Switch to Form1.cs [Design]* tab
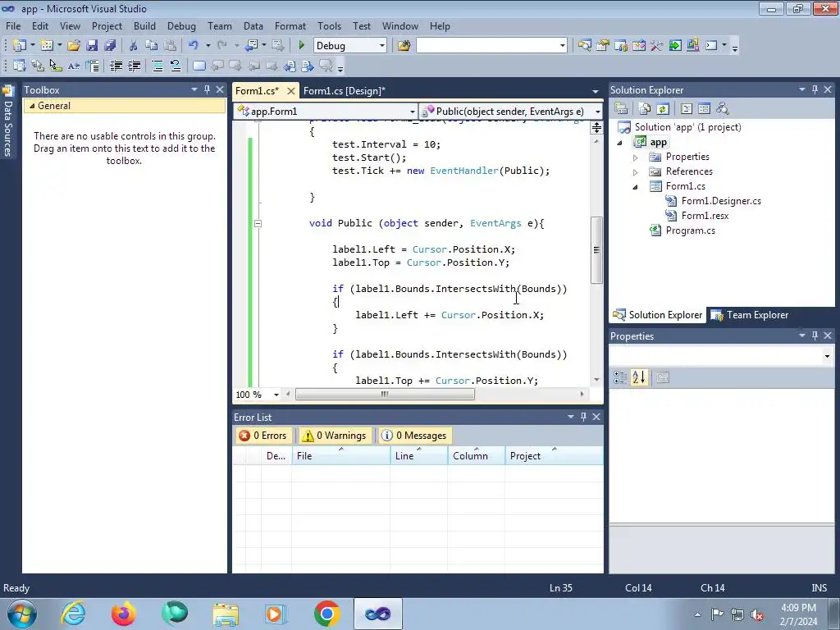 point(344,90)
